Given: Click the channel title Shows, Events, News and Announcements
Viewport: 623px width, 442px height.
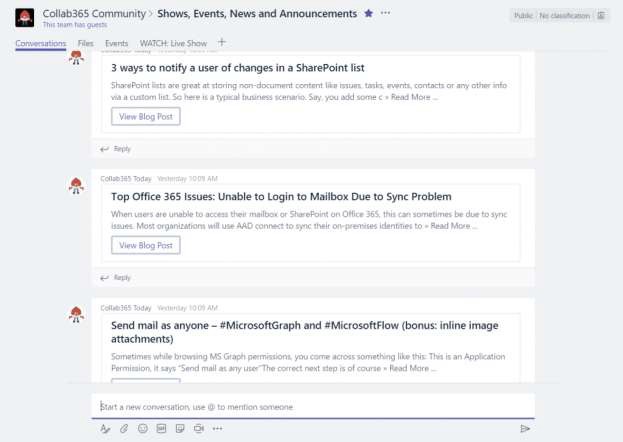Looking at the screenshot, I should [257, 14].
